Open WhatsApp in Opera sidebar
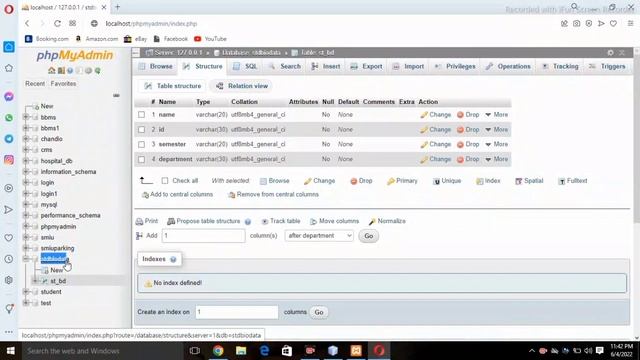The width and height of the screenshot is (640, 360). (x=9, y=118)
